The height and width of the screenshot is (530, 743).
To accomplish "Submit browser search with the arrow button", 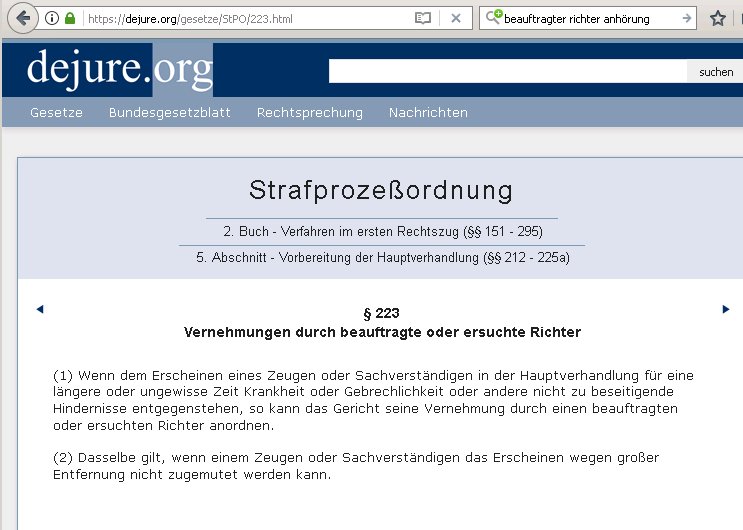I will pos(687,18).
